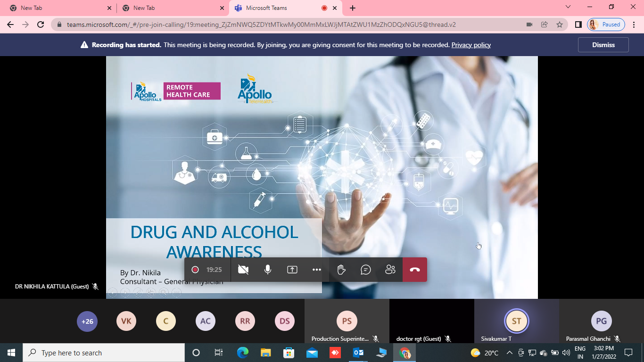Viewport: 644px width, 362px height.
Task: Open Outlook from the Windows taskbar
Action: coord(358,353)
